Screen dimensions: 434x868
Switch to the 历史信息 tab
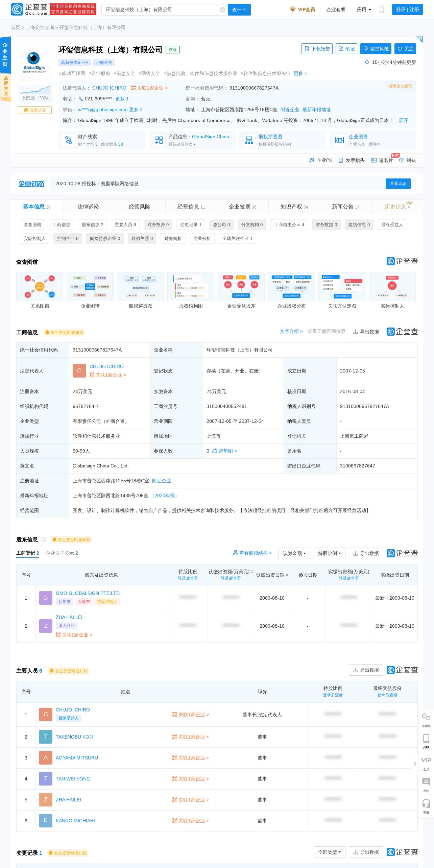[x=397, y=207]
